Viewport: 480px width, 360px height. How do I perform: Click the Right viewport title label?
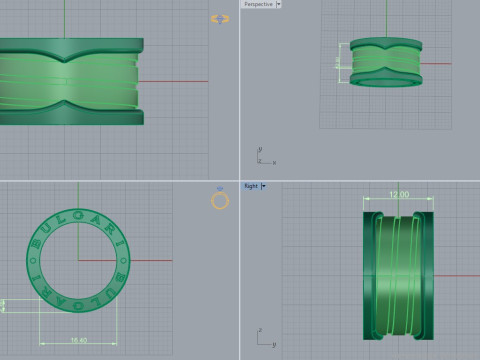251,186
